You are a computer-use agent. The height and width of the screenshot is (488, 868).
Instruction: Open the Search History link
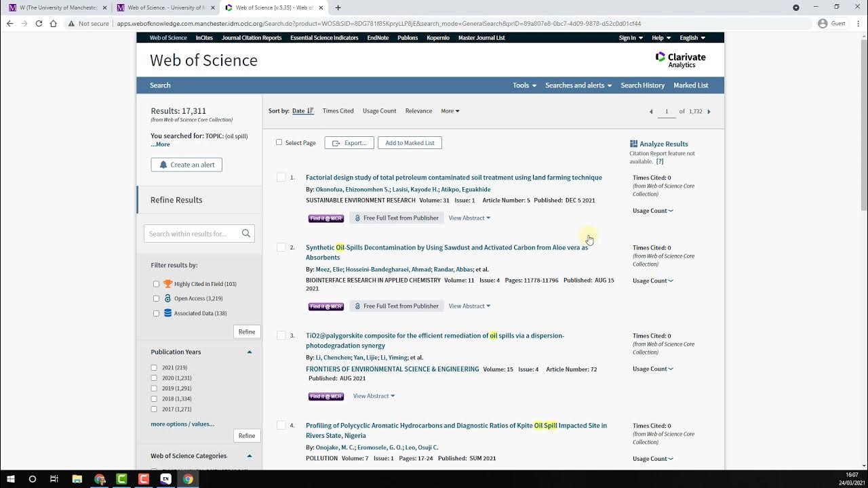click(x=642, y=85)
